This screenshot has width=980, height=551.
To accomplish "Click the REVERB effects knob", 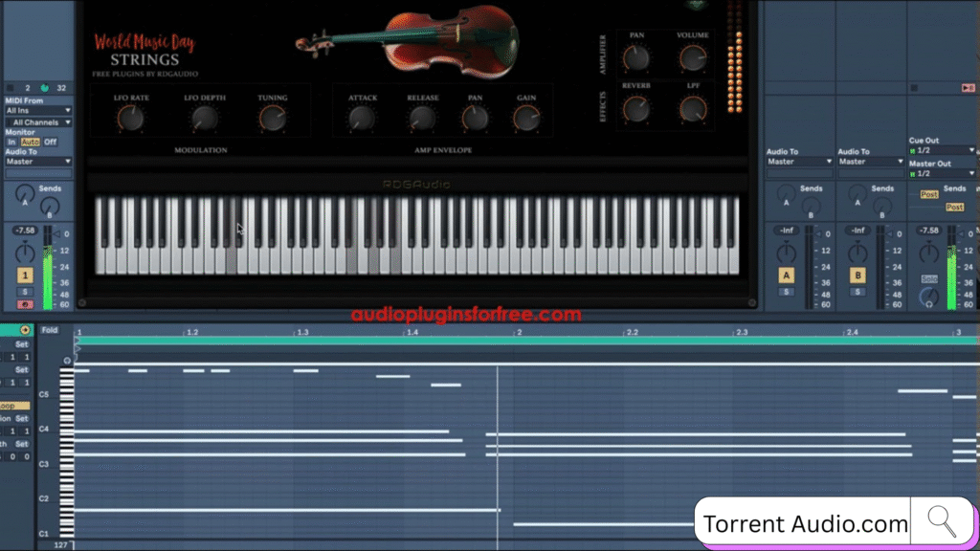I will [636, 109].
